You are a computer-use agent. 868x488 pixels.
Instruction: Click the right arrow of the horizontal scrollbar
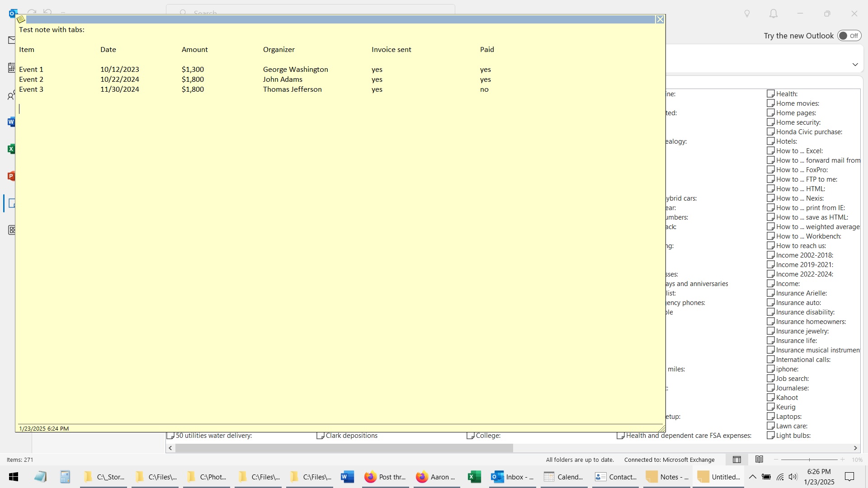855,448
